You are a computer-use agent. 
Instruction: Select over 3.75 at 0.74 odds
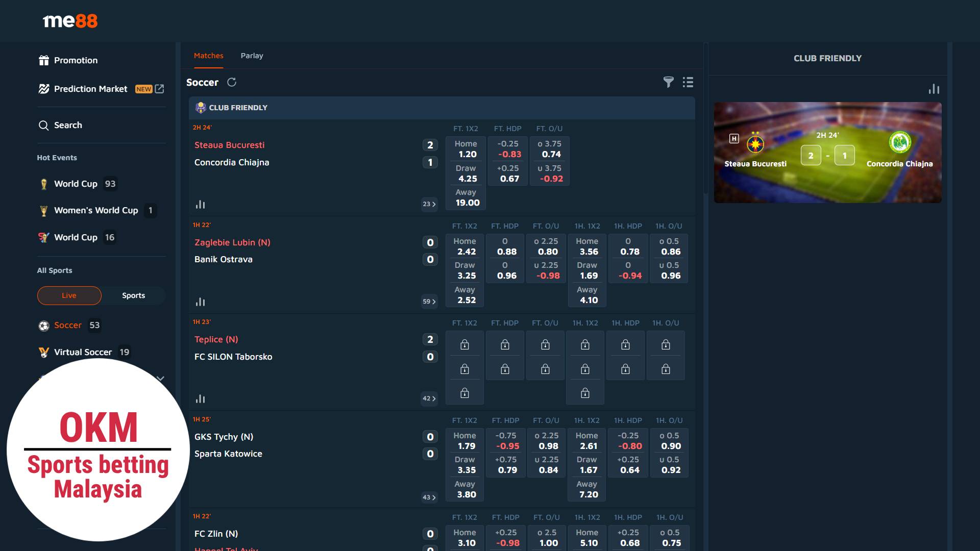(550, 149)
